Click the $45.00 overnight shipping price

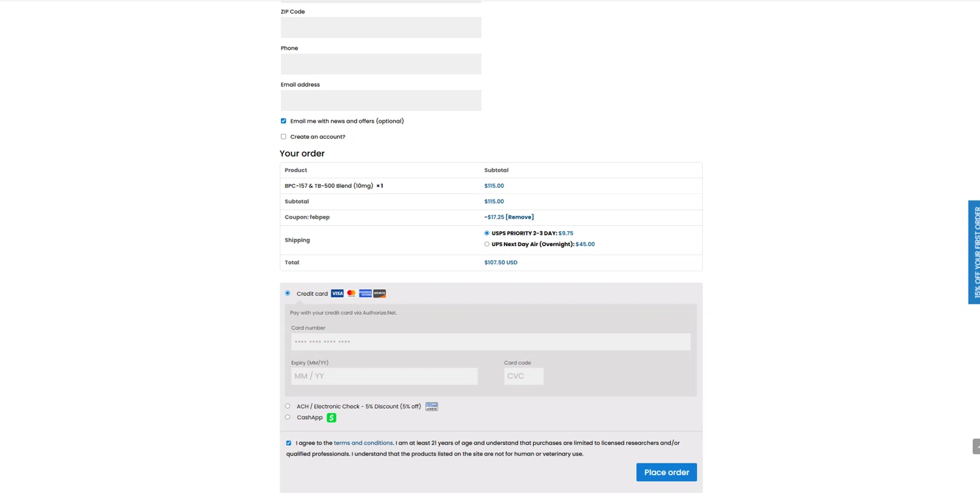point(585,244)
